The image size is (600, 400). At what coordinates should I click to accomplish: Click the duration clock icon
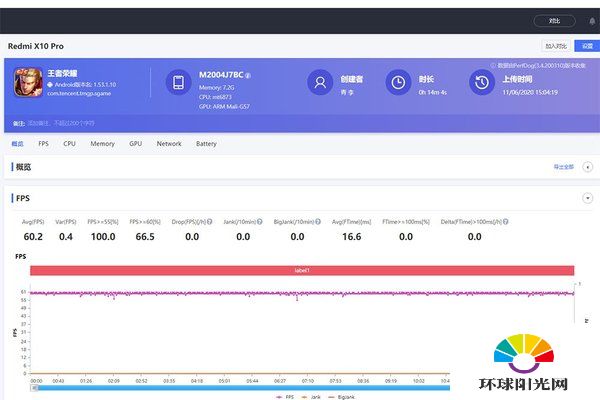click(398, 82)
